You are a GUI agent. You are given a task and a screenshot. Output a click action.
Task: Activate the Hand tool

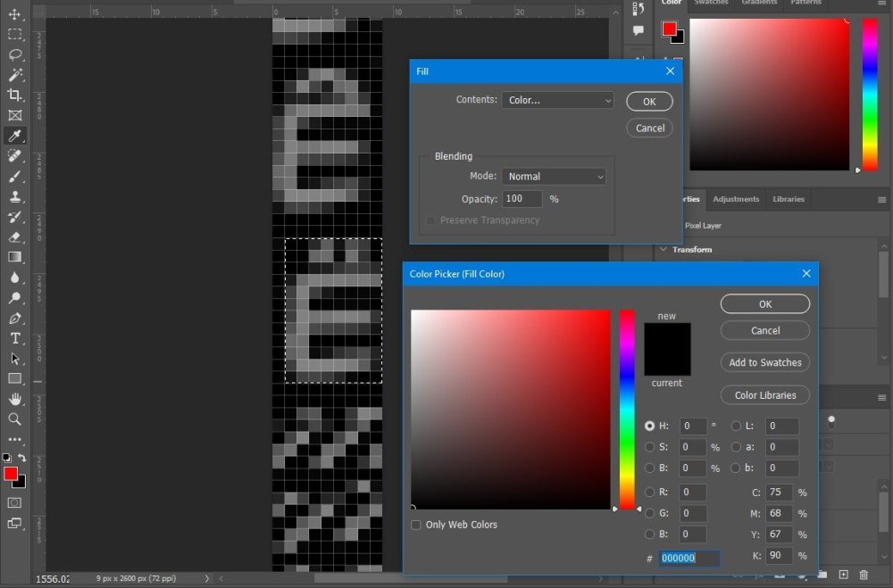point(14,399)
